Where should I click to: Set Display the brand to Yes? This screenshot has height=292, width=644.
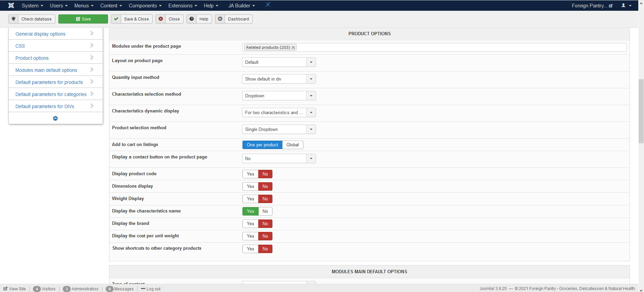(251, 224)
